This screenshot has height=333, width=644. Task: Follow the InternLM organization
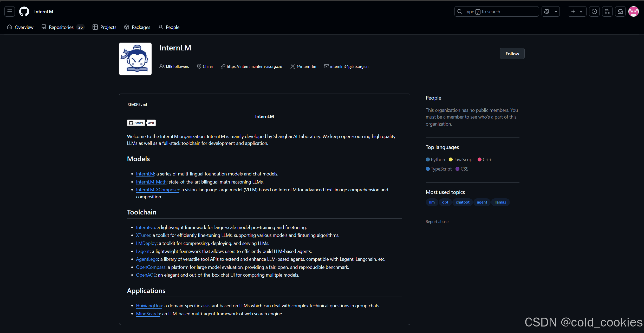pos(512,54)
